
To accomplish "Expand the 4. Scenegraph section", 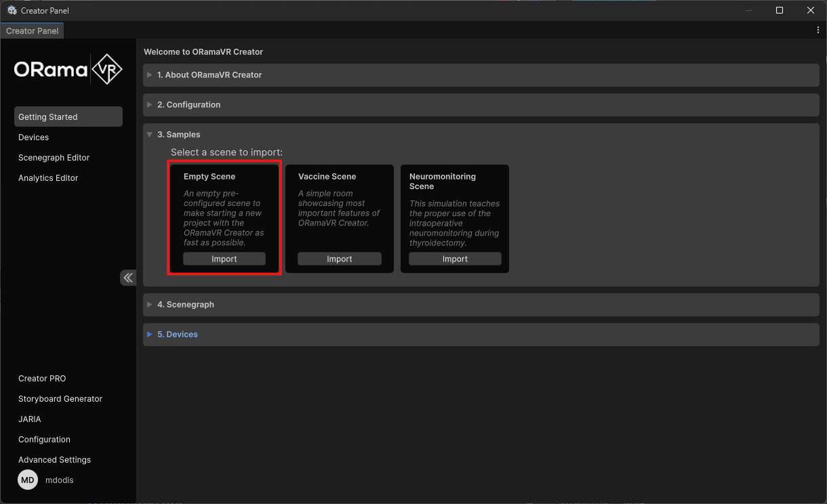I will (x=481, y=305).
